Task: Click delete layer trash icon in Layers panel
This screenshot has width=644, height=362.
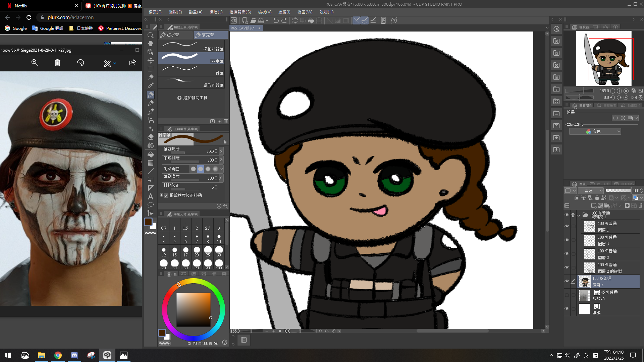Action: click(641, 206)
